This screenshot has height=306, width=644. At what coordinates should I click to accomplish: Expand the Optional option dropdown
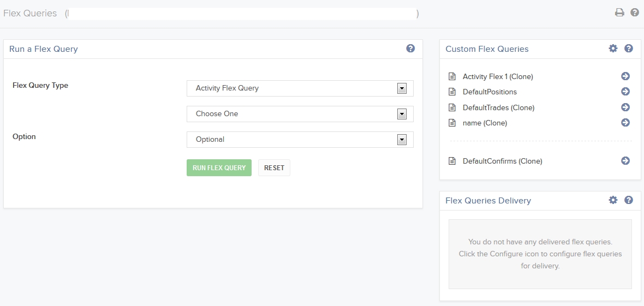click(x=402, y=140)
